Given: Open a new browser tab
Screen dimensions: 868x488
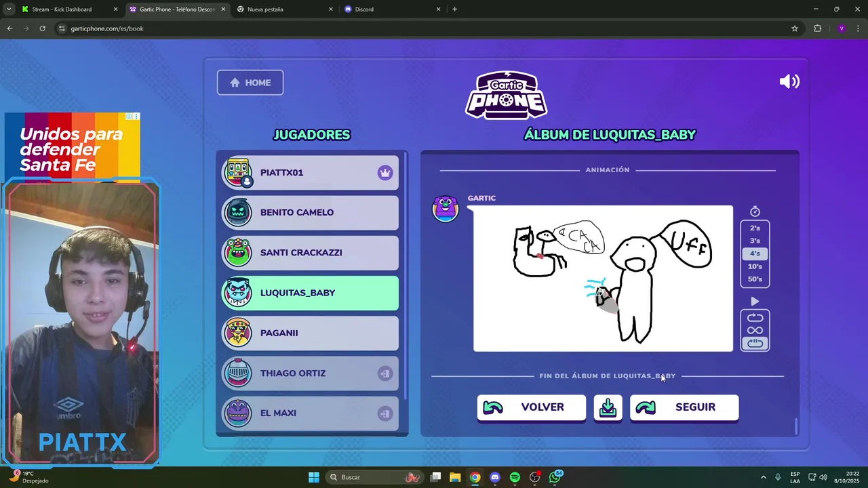Looking at the screenshot, I should point(454,9).
